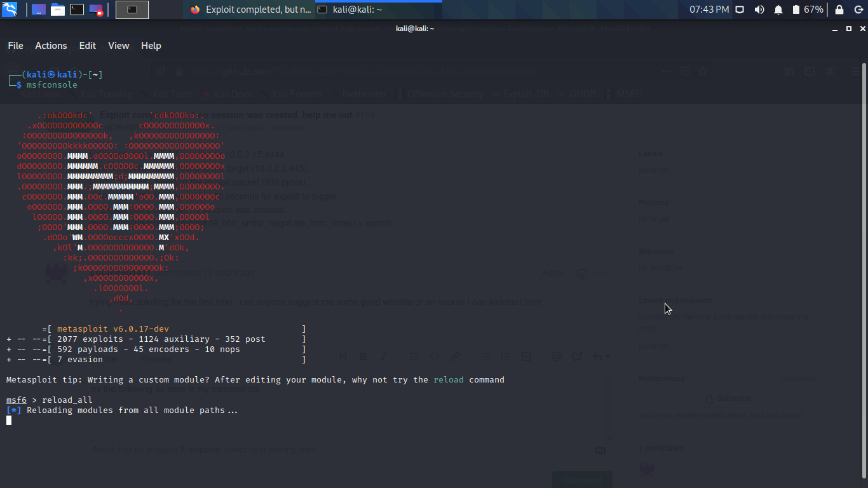The image size is (868, 488).
Task: Open the file manager launcher in the panel
Action: click(58, 10)
